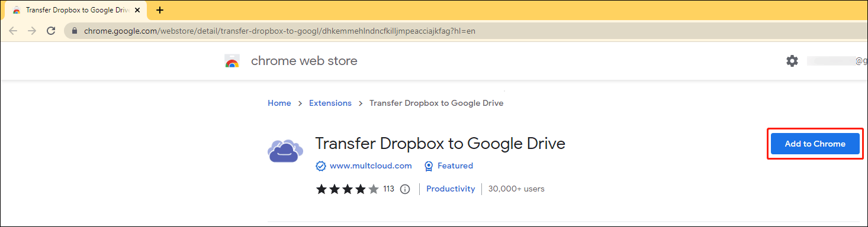Click the star rating row
868x227 pixels.
[348, 189]
